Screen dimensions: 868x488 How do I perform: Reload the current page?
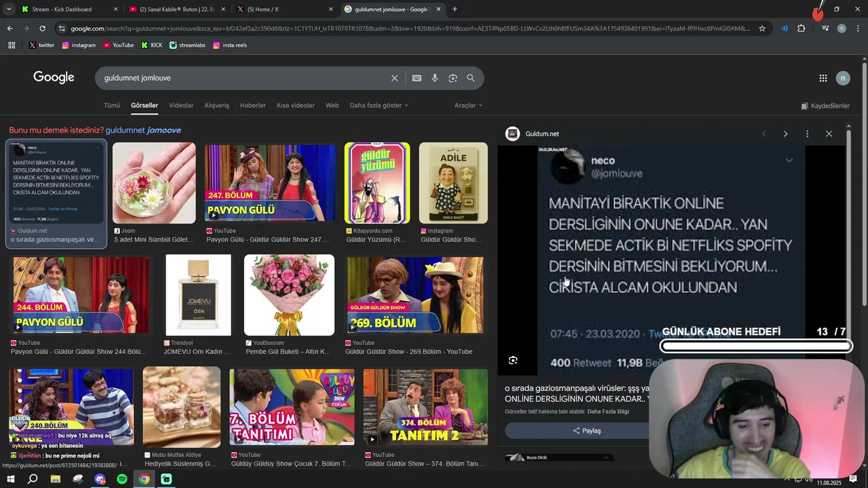click(42, 28)
